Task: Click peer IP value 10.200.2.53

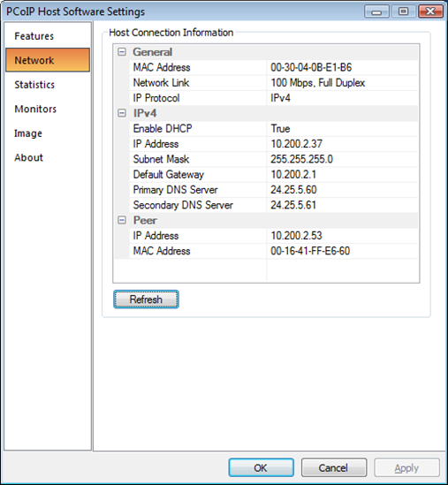Action: [296, 236]
